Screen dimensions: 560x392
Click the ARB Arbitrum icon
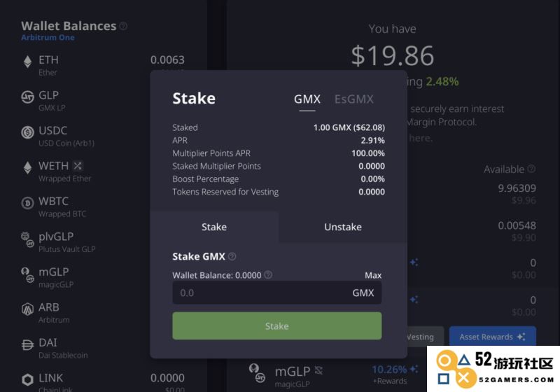pos(27,309)
